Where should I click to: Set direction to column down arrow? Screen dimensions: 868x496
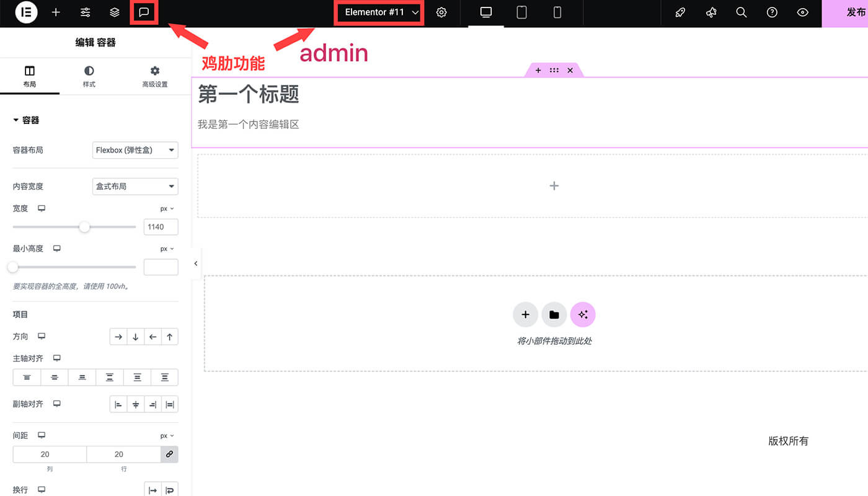click(x=135, y=337)
